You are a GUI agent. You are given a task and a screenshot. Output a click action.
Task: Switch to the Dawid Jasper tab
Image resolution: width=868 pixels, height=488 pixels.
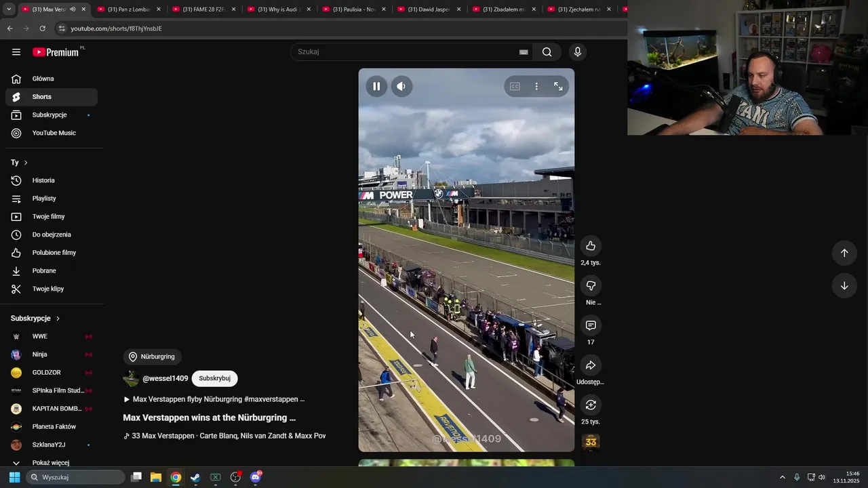tap(429, 9)
